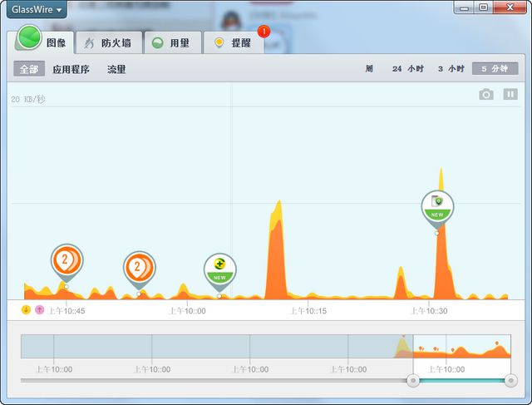Select the 流量 graph filter

(x=116, y=69)
